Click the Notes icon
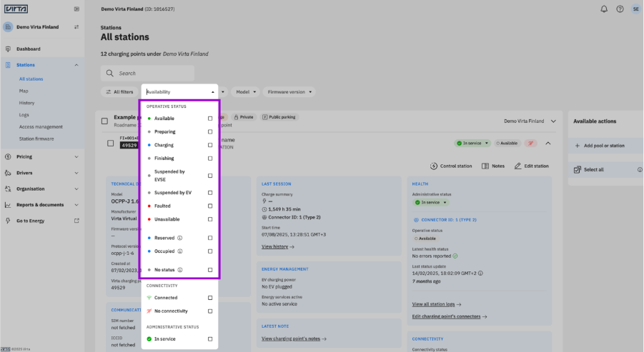Screen dimensions: 644x352 coord(485,166)
